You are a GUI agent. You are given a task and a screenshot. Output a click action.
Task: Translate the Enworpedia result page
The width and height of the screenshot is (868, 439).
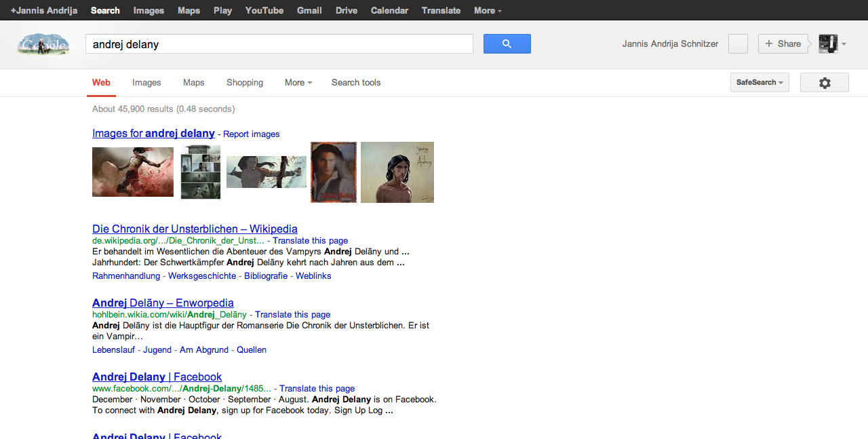[293, 315]
